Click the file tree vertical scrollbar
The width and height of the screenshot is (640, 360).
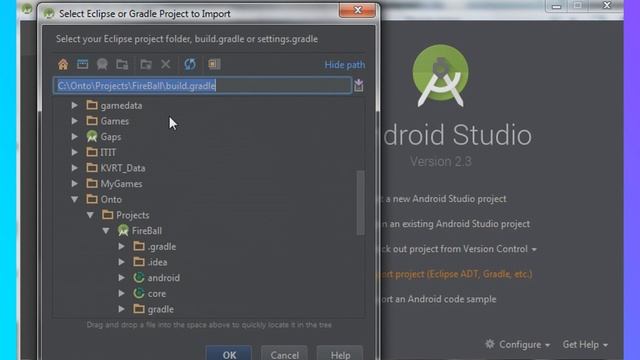pos(360,203)
